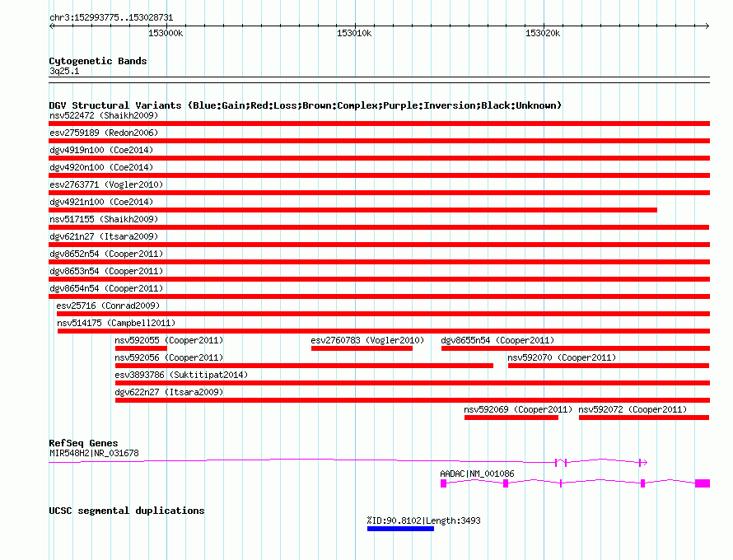Select the 3q25.1 band label
Viewport: 733px width, 560px height.
pyautogui.click(x=64, y=71)
